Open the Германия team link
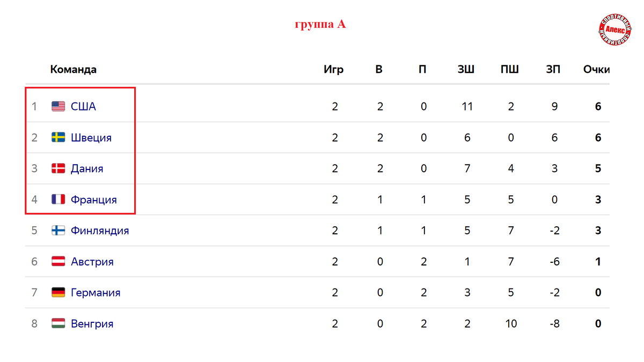Screen dimensions: 644x362 [x=96, y=292]
